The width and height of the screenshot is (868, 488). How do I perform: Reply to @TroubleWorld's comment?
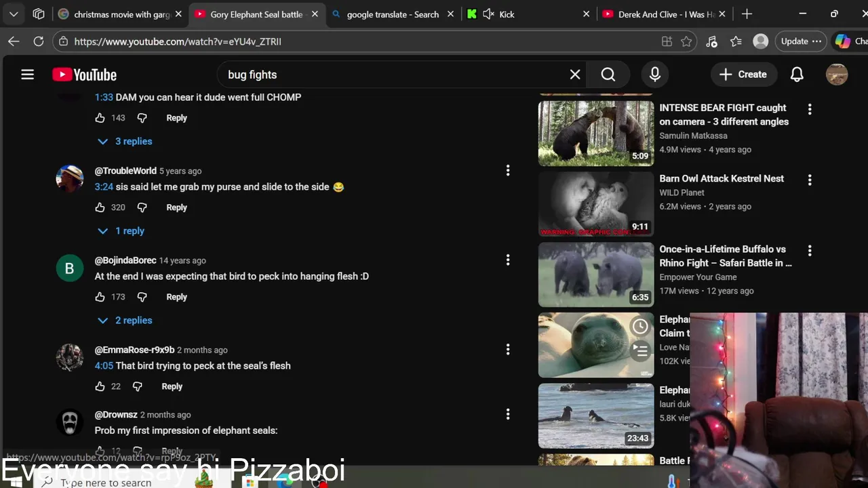(x=176, y=207)
